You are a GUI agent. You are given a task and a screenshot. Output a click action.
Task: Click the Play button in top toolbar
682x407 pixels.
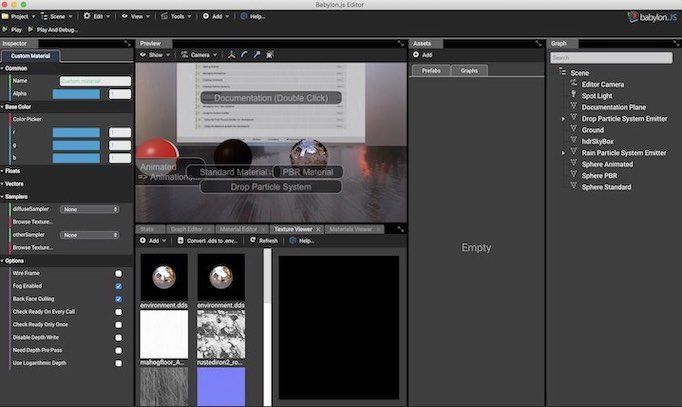click(12, 30)
